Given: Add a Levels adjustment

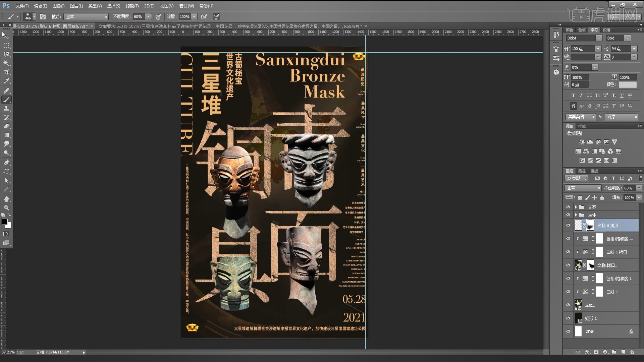Looking at the screenshot, I should (590, 142).
